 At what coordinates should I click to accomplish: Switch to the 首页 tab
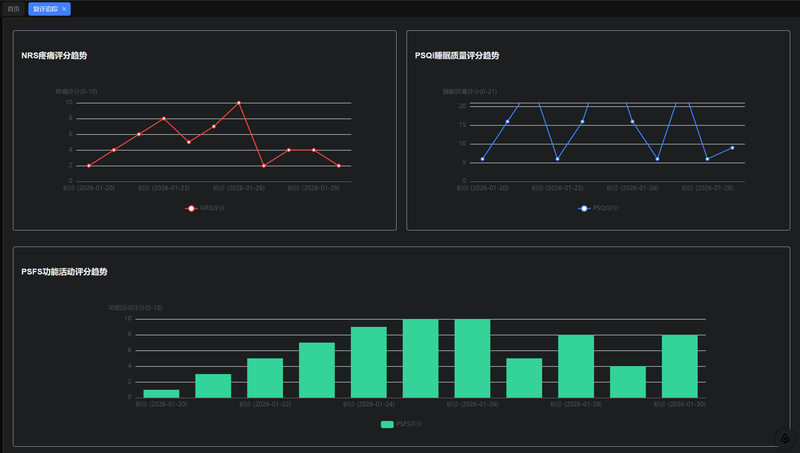tap(13, 9)
